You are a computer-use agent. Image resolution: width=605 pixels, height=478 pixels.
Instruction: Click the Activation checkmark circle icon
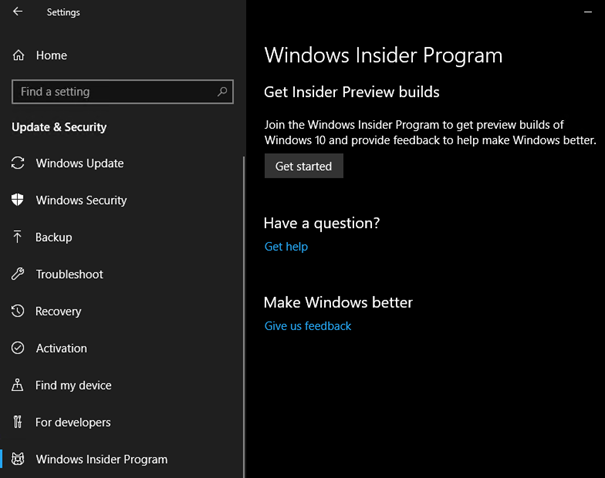pos(17,348)
